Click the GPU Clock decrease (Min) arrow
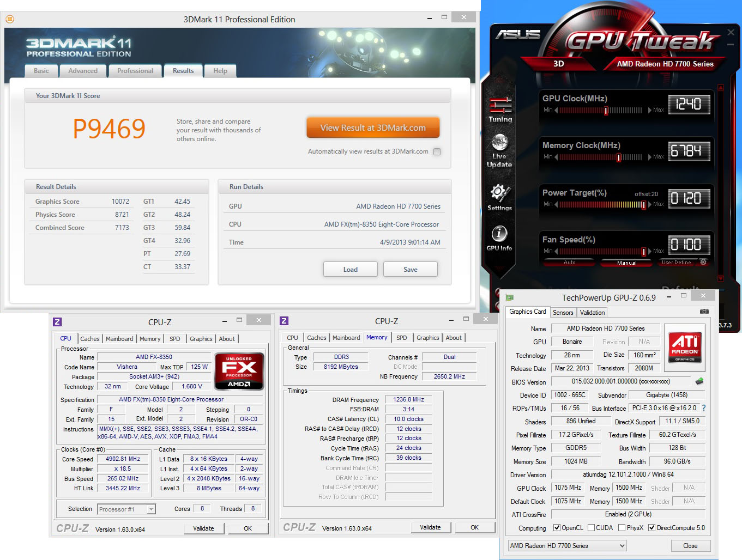 [556, 110]
